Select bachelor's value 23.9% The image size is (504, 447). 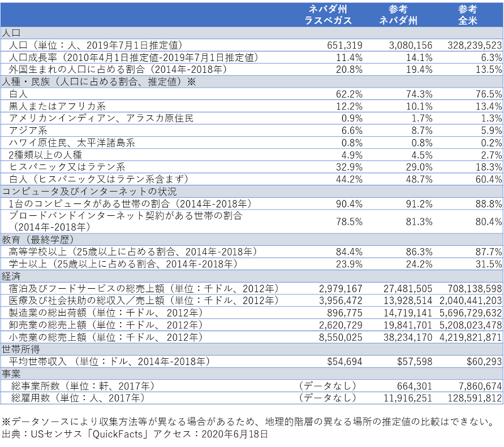pyautogui.click(x=349, y=264)
